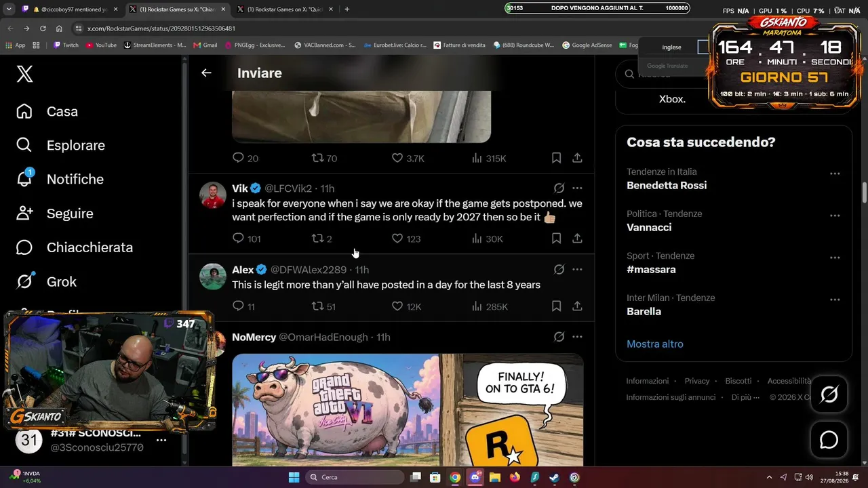Click the address bar URL
Viewport: 868px width, 488px height.
pyautogui.click(x=161, y=28)
